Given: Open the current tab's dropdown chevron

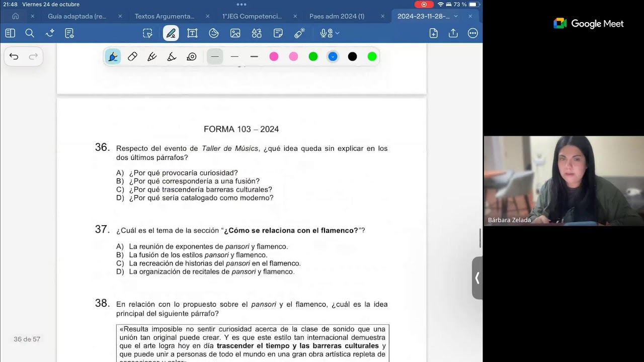Looking at the screenshot, I should [456, 16].
